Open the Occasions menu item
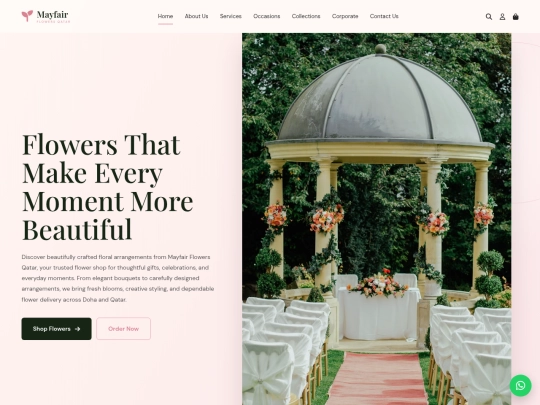The height and width of the screenshot is (405, 540). pyautogui.click(x=267, y=16)
